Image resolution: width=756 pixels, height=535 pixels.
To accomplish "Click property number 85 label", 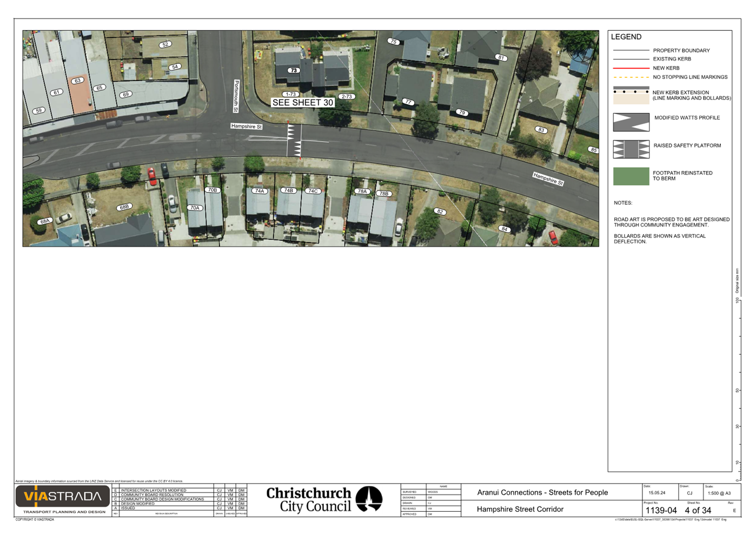I will point(594,150).
